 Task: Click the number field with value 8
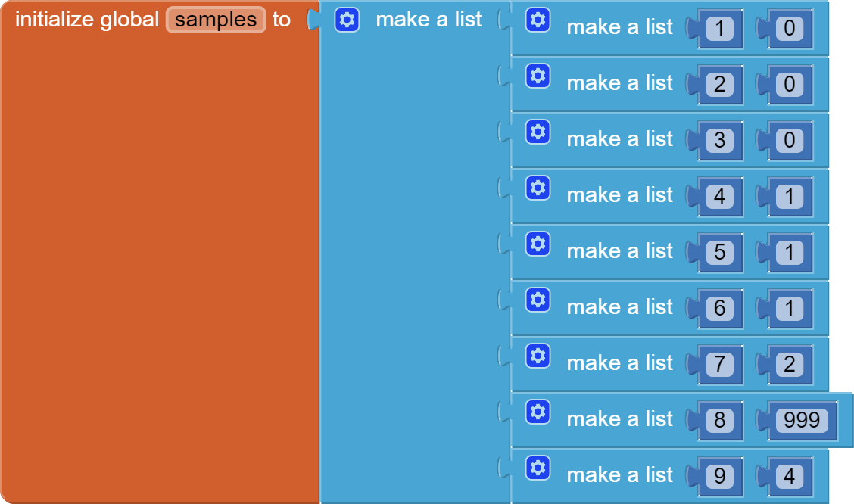(x=719, y=420)
